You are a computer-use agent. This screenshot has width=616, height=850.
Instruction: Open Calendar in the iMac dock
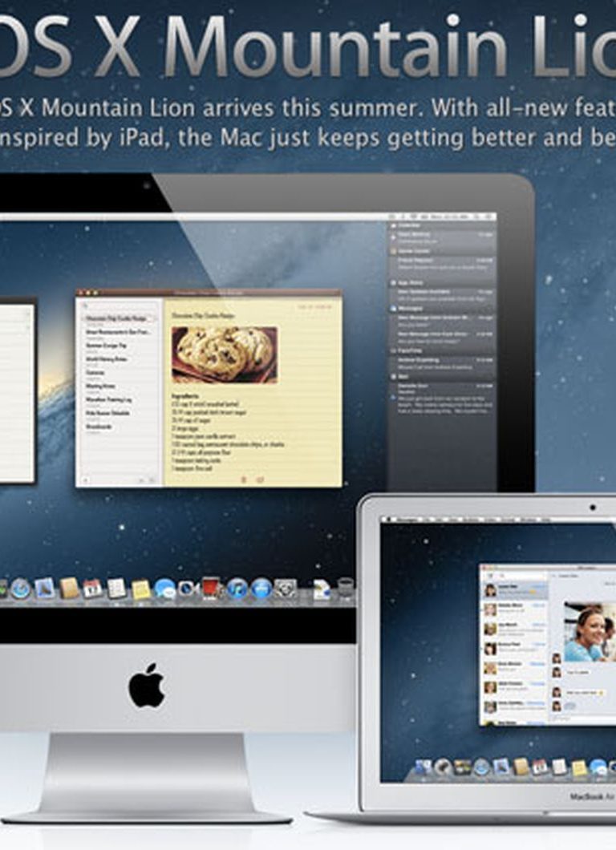click(x=93, y=588)
